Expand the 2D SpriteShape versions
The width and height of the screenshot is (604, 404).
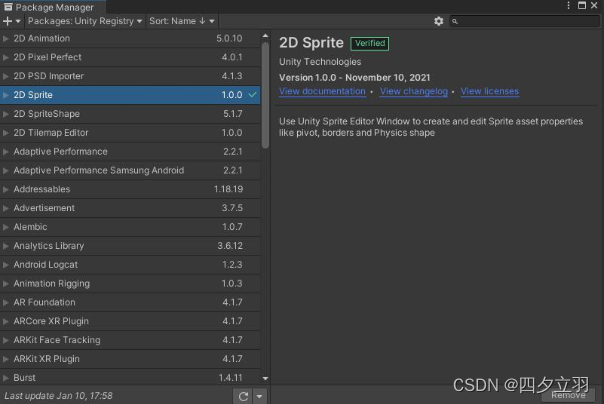(x=5, y=114)
